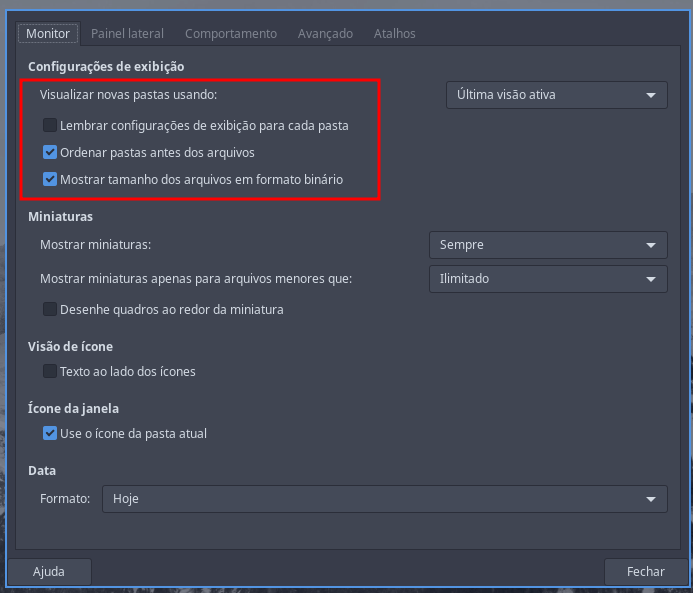This screenshot has width=693, height=593.
Task: Click the Ajuda button
Action: (49, 572)
